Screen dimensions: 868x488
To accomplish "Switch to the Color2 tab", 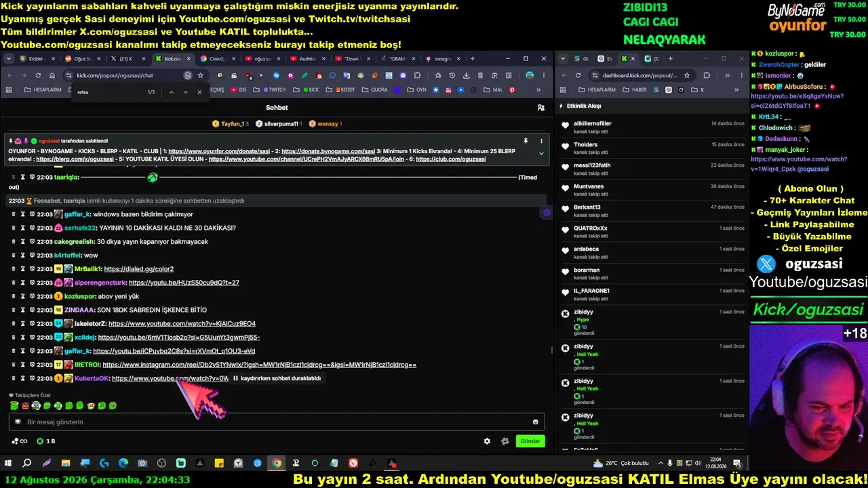I will pyautogui.click(x=218, y=59).
